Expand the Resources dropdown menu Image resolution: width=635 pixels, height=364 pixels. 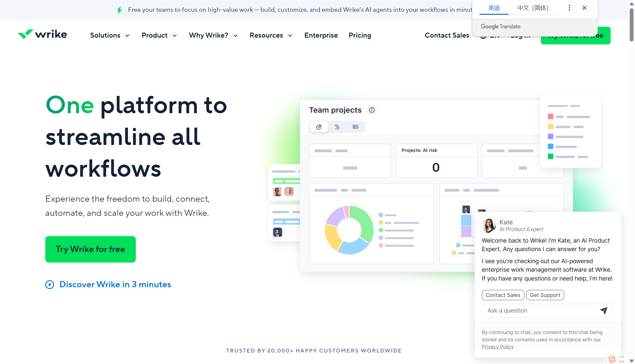click(x=271, y=35)
